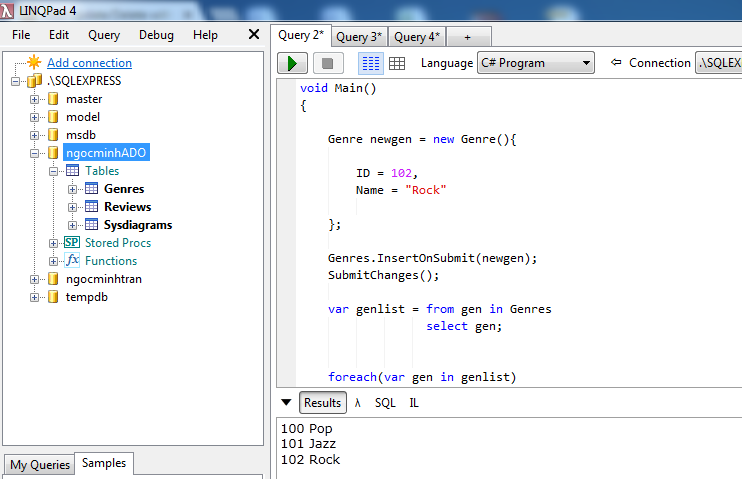742x479 pixels.
Task: Open the Language dropdown
Action: click(536, 62)
